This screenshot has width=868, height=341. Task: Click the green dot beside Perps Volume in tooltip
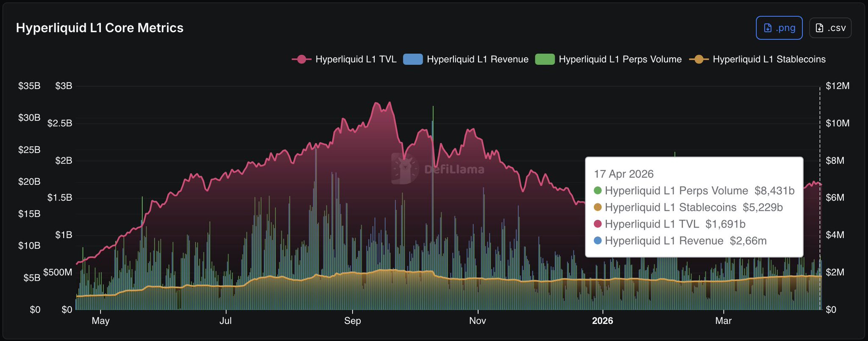tap(598, 191)
